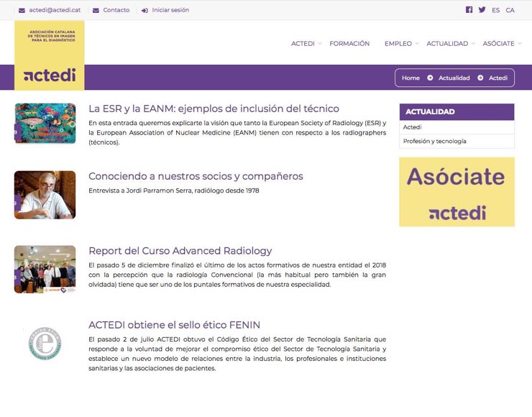Go to Home breadcrumb
Image resolution: width=532 pixels, height=417 pixels.
411,78
